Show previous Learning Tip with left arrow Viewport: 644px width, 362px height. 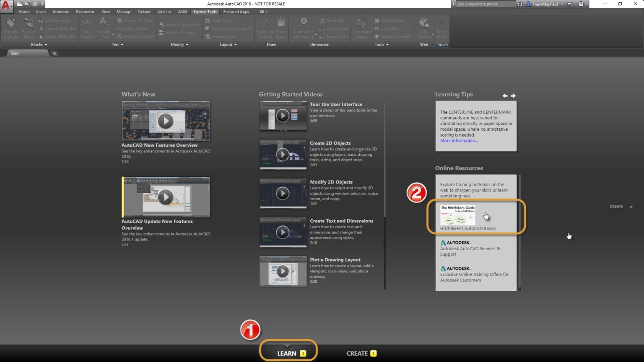[505, 96]
